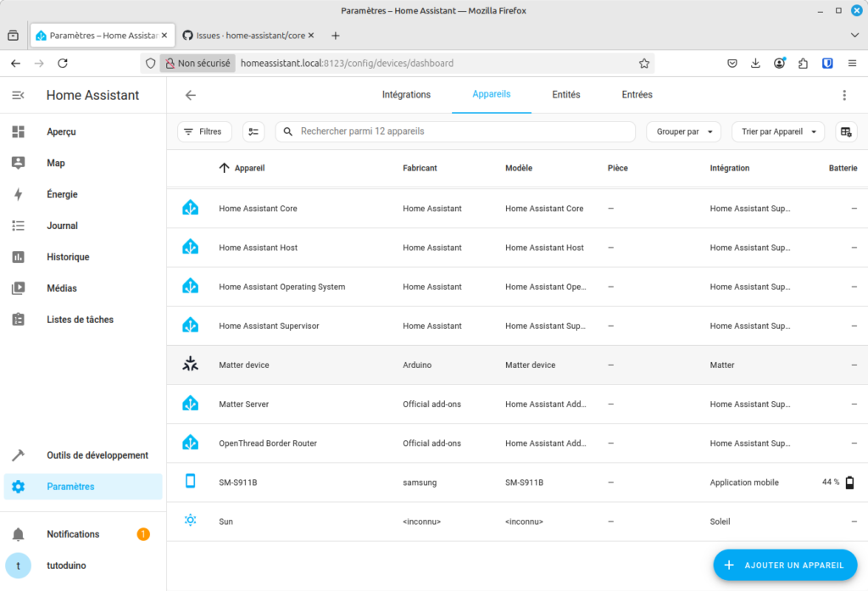Open Outils de développement hammer icon
Screen dimensions: 868x591
[x=19, y=455]
